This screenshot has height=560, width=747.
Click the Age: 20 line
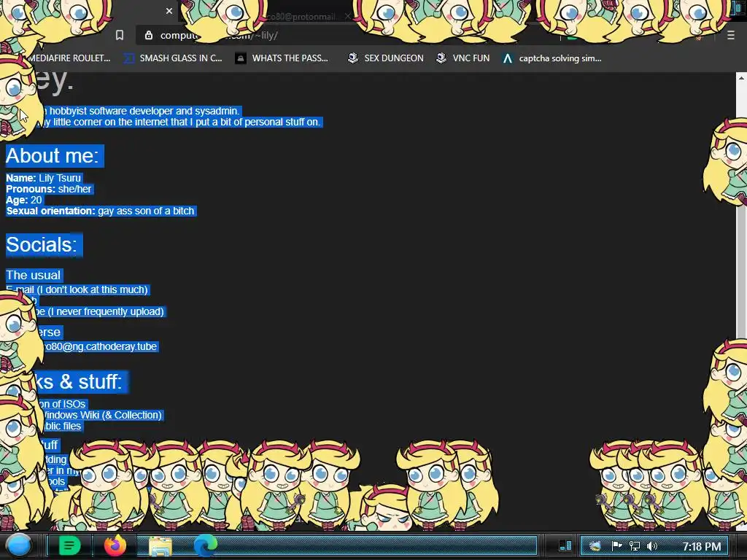pyautogui.click(x=24, y=200)
